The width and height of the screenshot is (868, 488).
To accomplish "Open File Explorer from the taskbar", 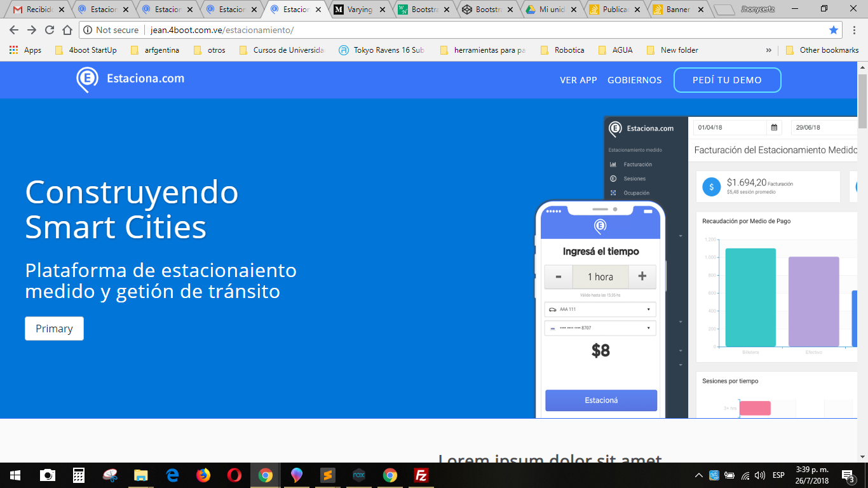I will (x=140, y=475).
